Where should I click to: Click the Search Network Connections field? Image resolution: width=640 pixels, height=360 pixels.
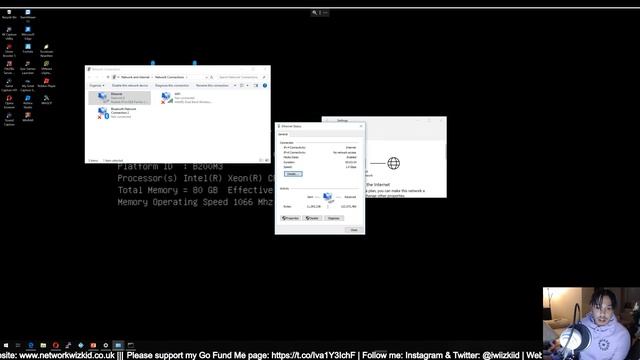pyautogui.click(x=241, y=77)
